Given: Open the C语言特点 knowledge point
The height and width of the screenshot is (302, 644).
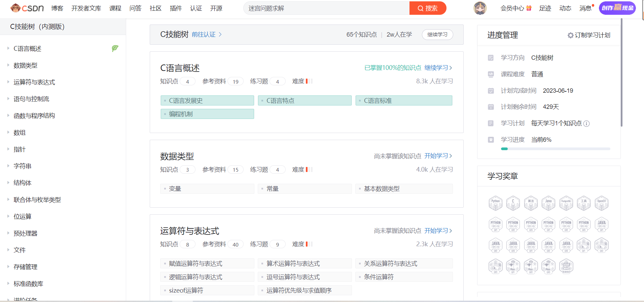Looking at the screenshot, I should tap(305, 100).
